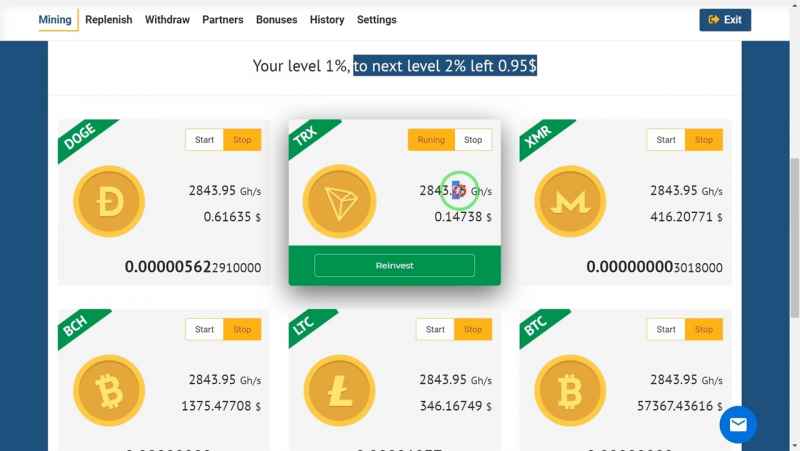Open the mail chat bubble
Viewport: 800px width, 451px height.
pos(738,424)
